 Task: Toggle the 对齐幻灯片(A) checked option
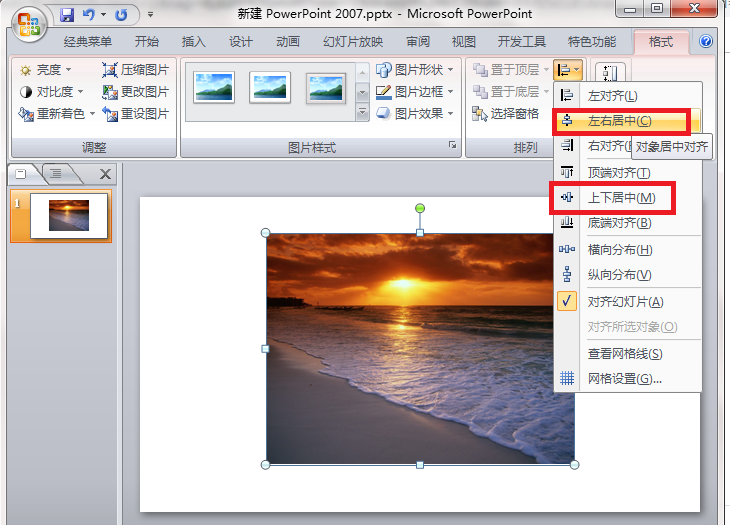point(628,302)
